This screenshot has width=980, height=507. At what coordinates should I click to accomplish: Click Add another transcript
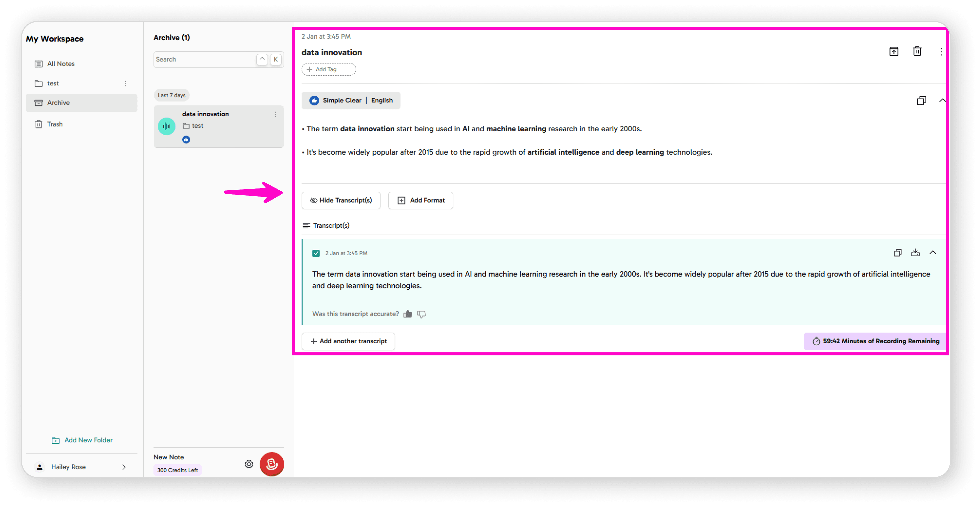348,341
